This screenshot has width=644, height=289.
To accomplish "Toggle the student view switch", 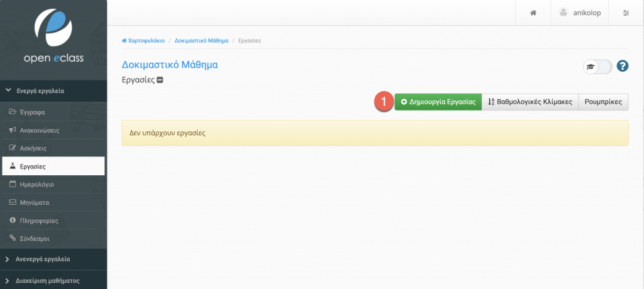I will pyautogui.click(x=597, y=67).
